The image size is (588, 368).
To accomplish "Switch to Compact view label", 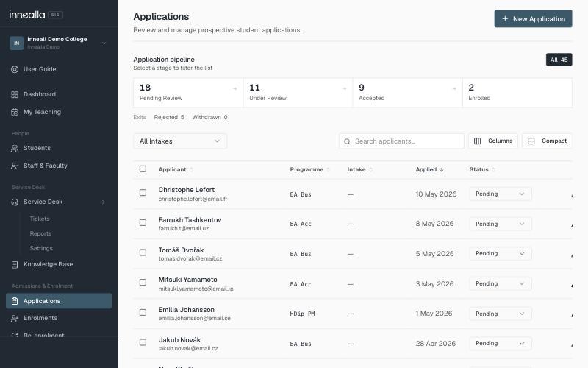I will tap(554, 141).
